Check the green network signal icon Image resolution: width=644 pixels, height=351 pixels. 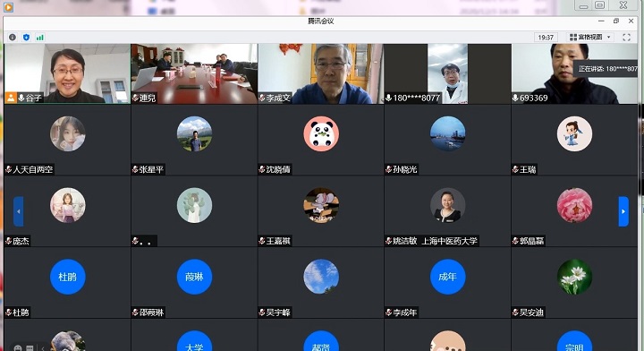coord(40,38)
